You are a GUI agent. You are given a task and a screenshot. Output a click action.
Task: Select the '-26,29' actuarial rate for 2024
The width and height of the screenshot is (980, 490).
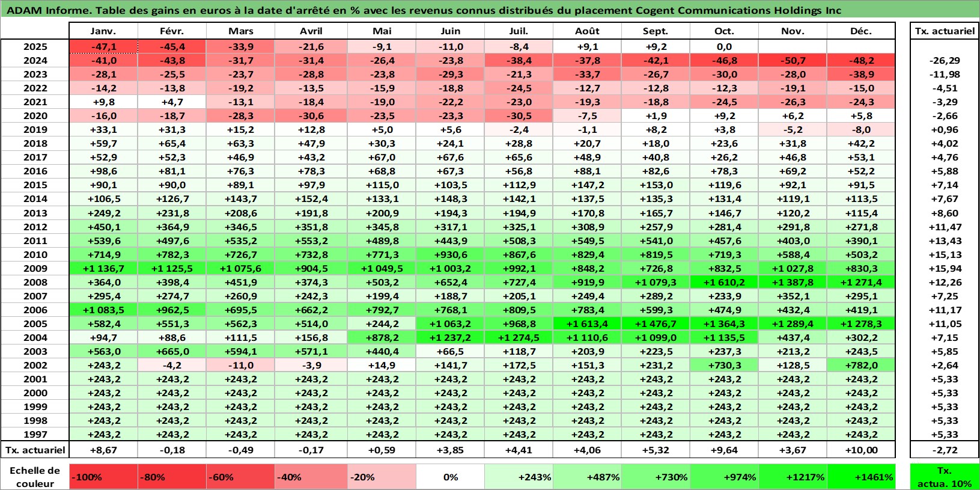tap(945, 60)
